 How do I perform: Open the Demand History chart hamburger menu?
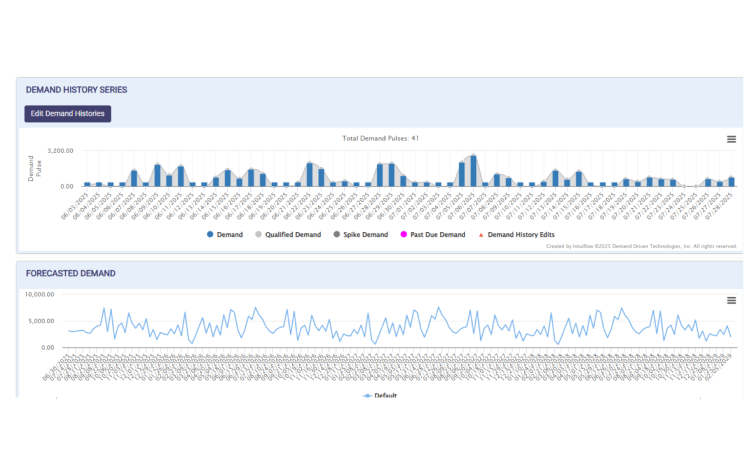(731, 140)
